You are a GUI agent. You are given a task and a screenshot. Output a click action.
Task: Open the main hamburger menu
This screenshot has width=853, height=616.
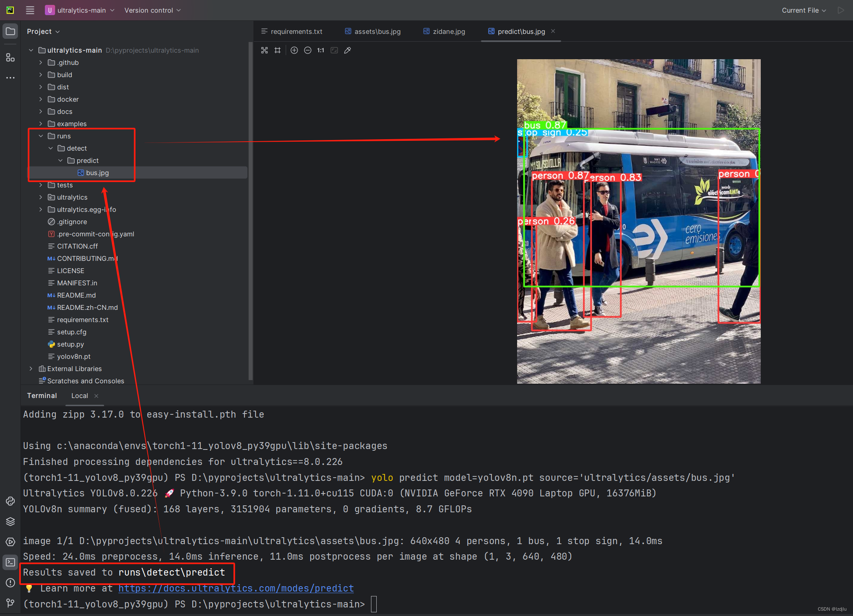[x=29, y=10]
